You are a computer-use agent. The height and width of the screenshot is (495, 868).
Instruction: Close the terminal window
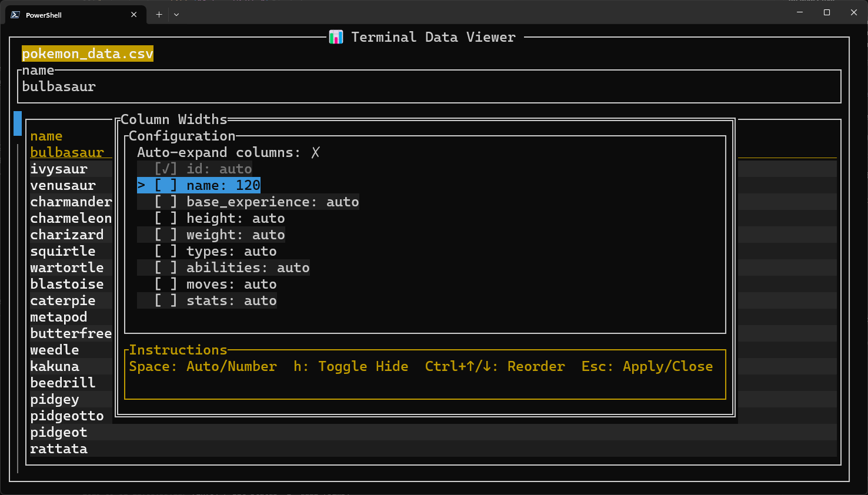click(x=854, y=12)
